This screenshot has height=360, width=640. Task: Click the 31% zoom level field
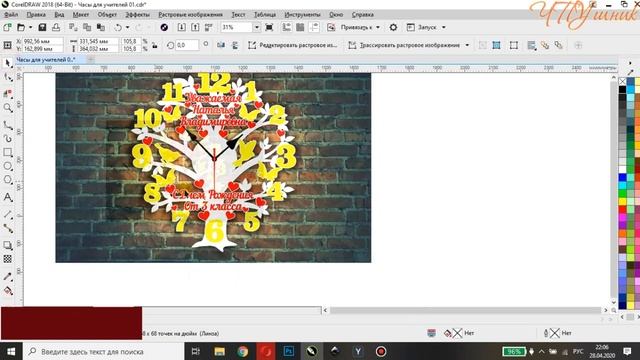click(236, 27)
